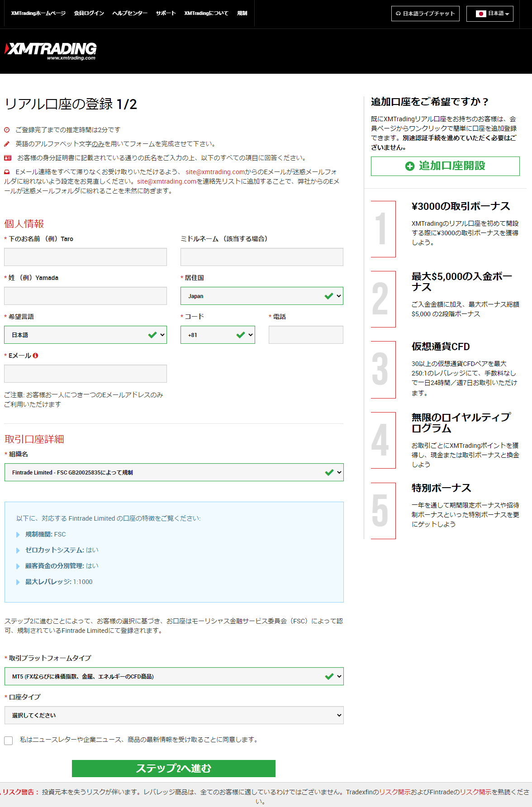Open the 組織名 Fintrade Limited dropdown
Screen dimensions: 532x807
click(x=174, y=472)
